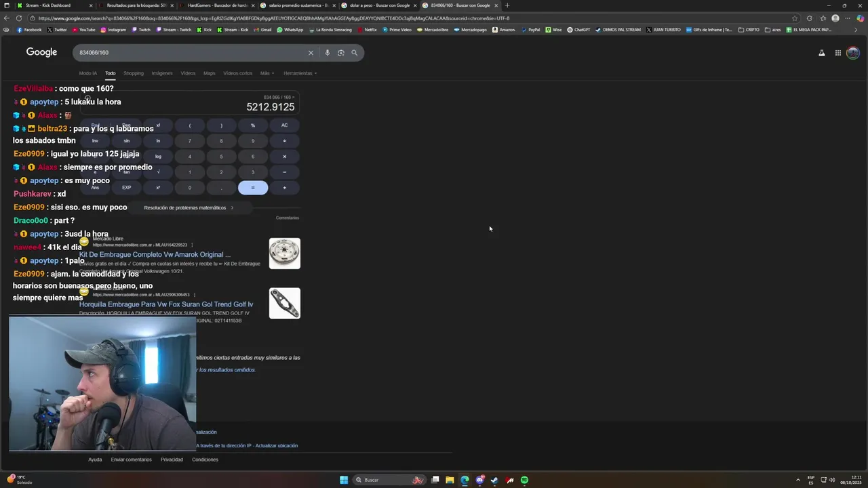This screenshot has width=868, height=488.
Task: Click Comentarios feedback link under calculator
Action: [288, 218]
